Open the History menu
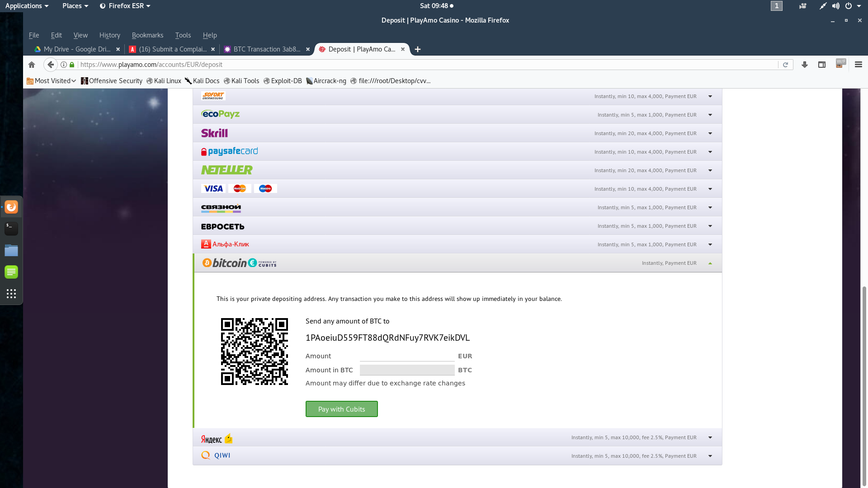The width and height of the screenshot is (868, 488). click(110, 35)
